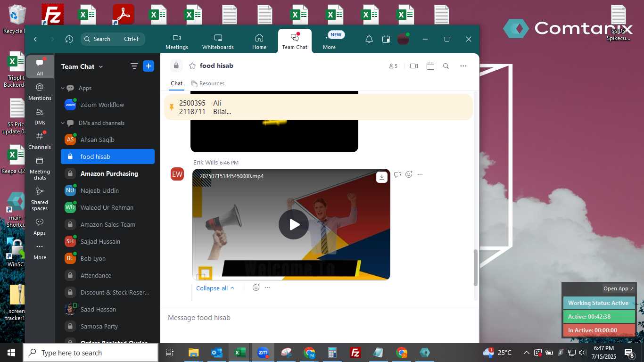This screenshot has height=362, width=644.
Task: Search within the food hisab chat
Action: [446, 66]
